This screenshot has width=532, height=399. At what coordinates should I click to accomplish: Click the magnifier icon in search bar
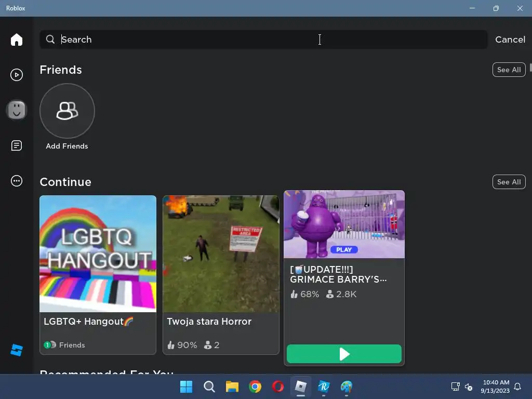50,39
